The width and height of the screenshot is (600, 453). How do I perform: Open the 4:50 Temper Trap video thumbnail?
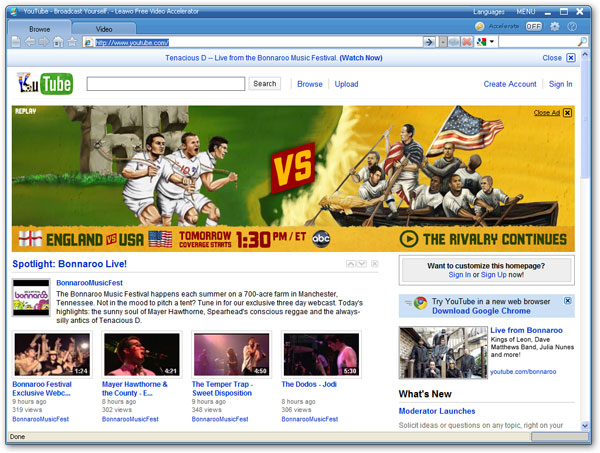point(232,354)
